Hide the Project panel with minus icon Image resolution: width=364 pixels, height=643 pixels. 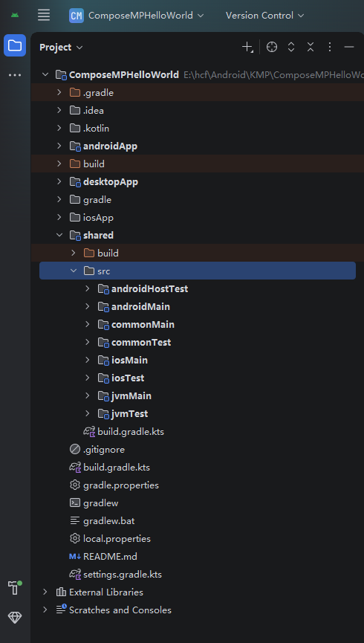pyautogui.click(x=349, y=47)
